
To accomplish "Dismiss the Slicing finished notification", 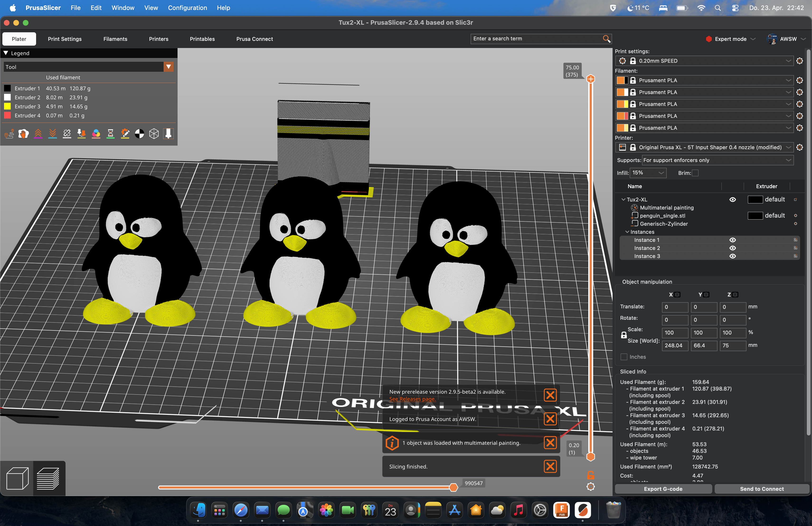I will coord(550,467).
